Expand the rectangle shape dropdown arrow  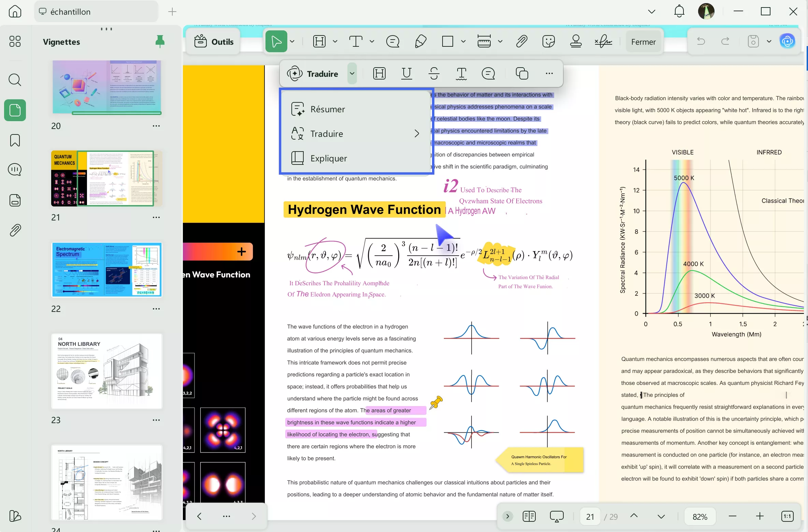(x=463, y=42)
